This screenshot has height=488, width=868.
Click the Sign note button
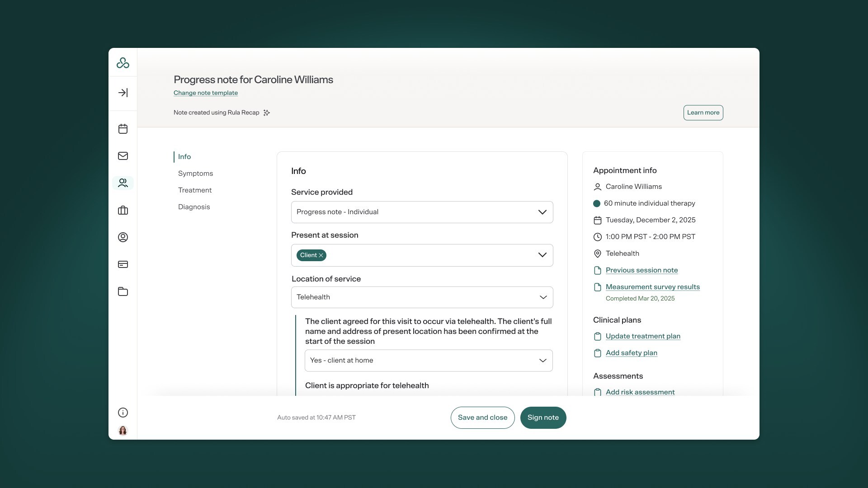click(543, 418)
